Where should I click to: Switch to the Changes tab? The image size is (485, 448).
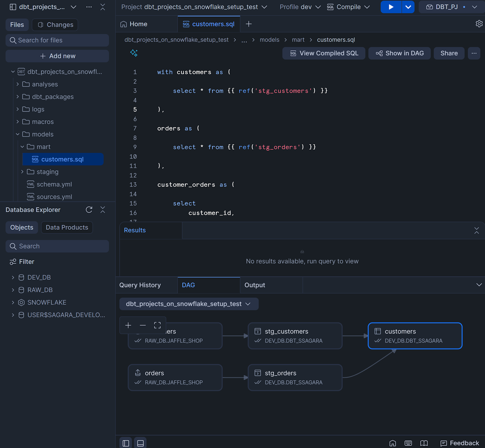pos(55,25)
